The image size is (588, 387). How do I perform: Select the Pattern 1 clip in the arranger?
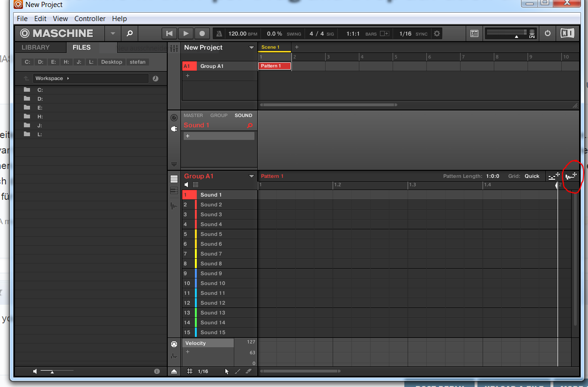point(275,66)
